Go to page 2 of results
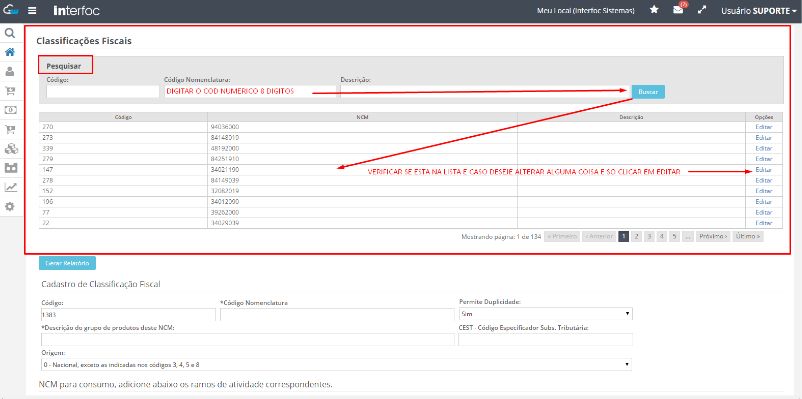 pos(636,236)
